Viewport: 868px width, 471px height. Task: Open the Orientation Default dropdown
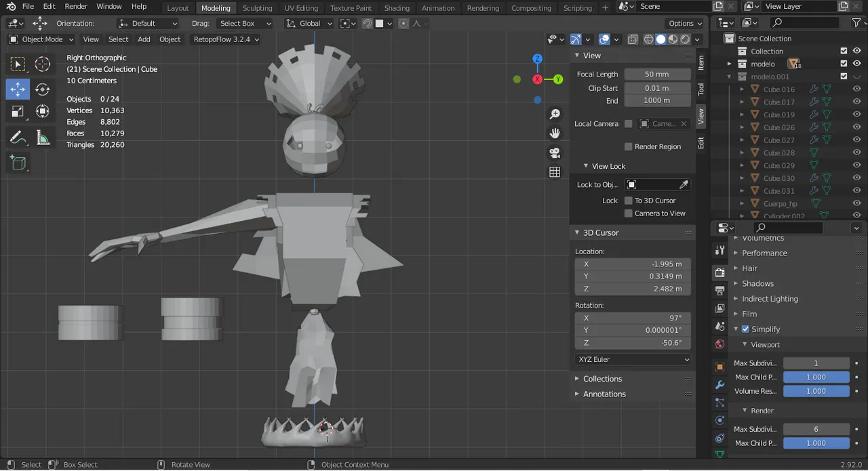click(147, 23)
